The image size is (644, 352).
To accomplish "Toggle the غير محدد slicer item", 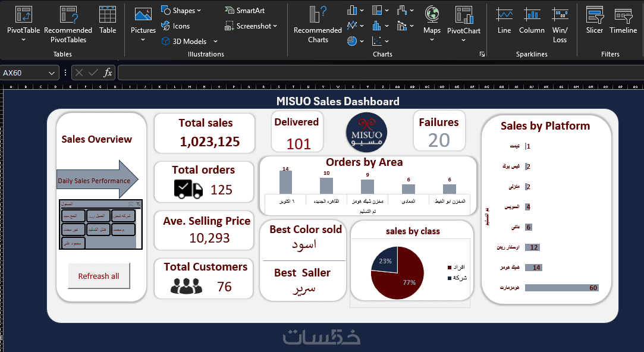I will pyautogui.click(x=73, y=229).
